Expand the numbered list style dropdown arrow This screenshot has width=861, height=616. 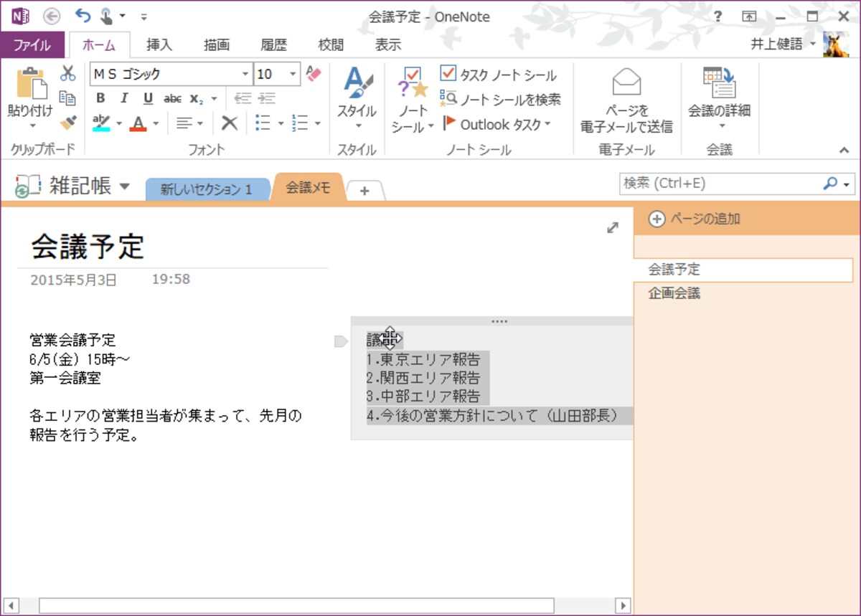tap(318, 124)
